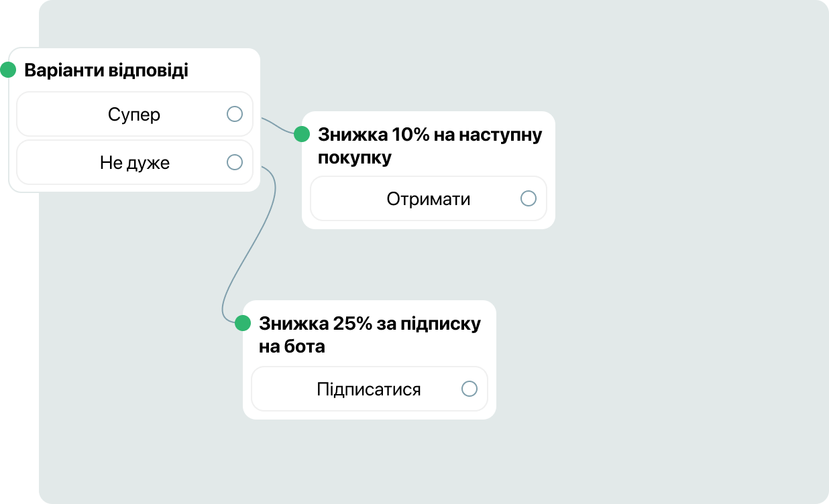The image size is (829, 504).
Task: Click green connector dot of Знижка 25% node
Action: point(243,324)
